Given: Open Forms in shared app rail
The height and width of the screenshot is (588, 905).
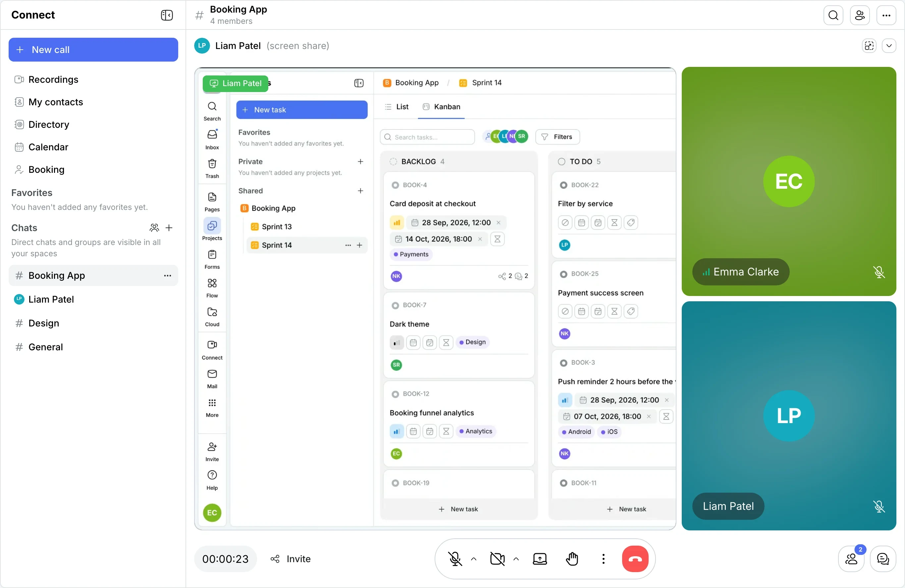Looking at the screenshot, I should point(212,259).
